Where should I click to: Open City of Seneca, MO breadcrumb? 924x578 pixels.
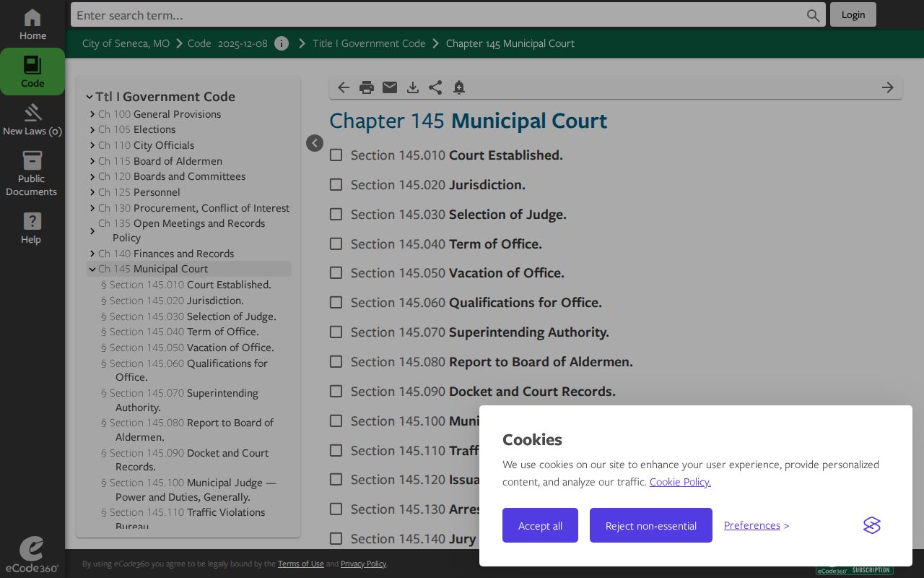point(126,43)
